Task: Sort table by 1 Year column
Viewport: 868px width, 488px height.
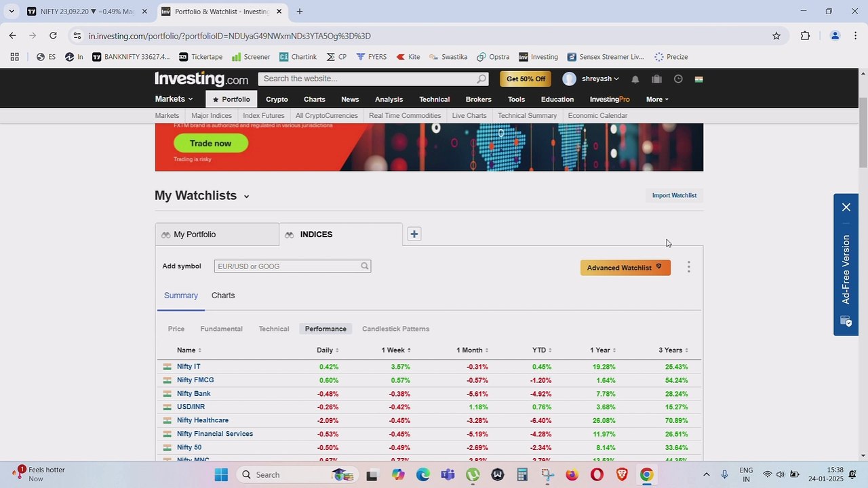Action: (x=603, y=350)
